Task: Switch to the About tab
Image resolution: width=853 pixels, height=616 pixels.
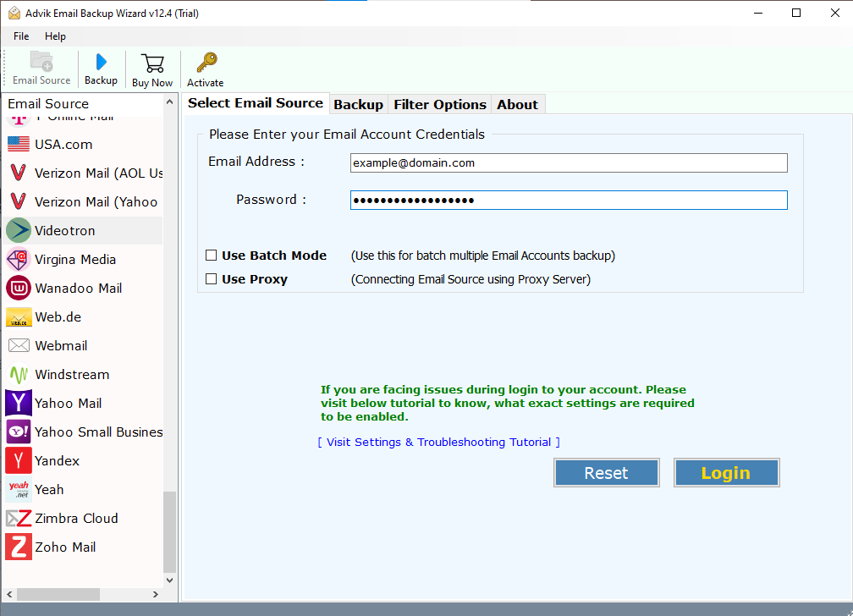Action: pos(517,104)
